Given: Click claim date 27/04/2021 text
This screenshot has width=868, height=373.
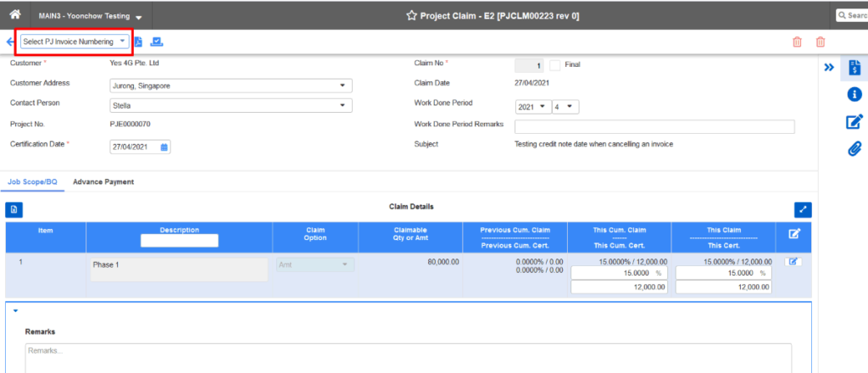Looking at the screenshot, I should pos(532,83).
